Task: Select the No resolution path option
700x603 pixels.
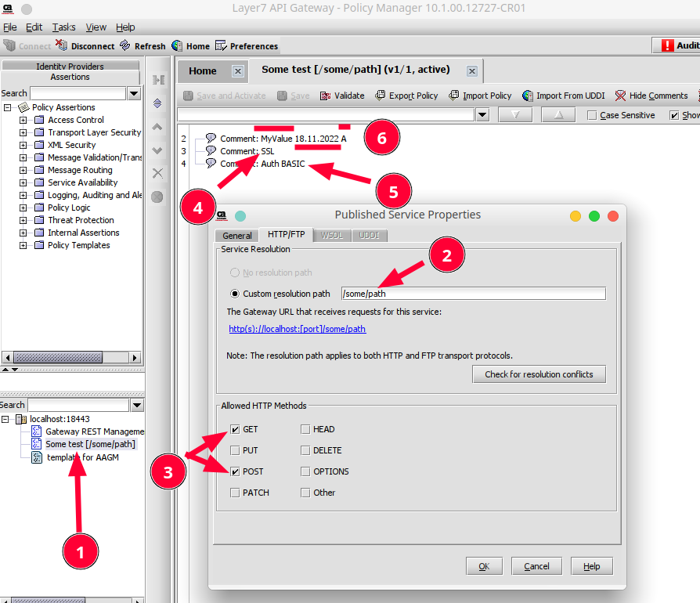Action: click(x=235, y=273)
